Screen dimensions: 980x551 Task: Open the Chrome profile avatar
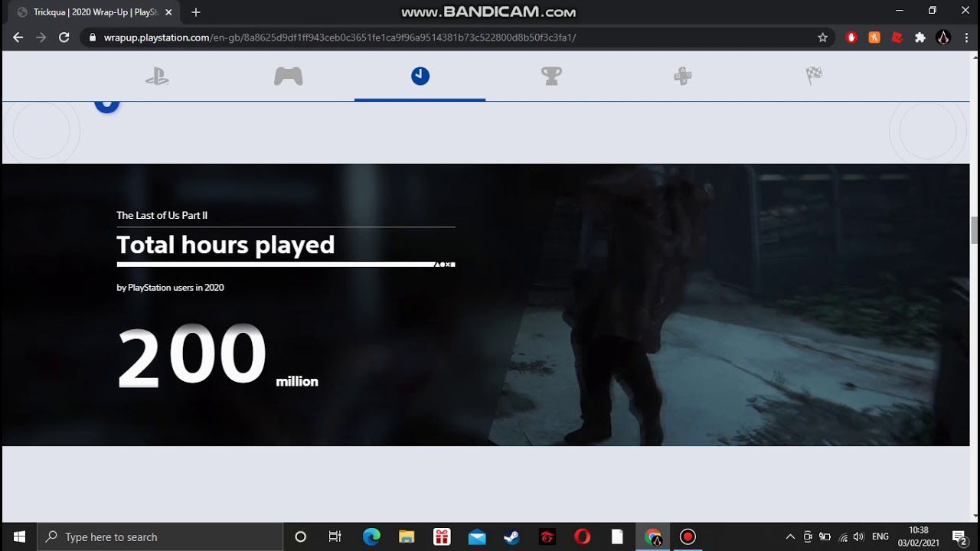[x=943, y=37]
